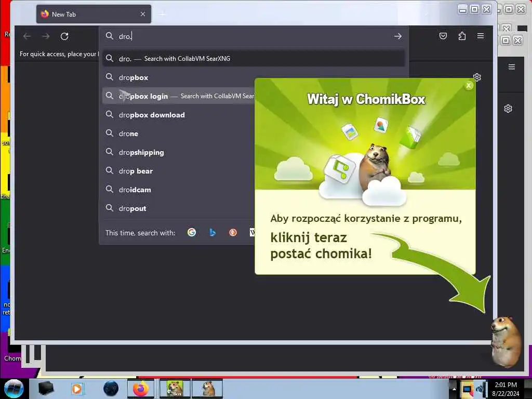Image resolution: width=532 pixels, height=399 pixels.
Task: Search this time with DuckDuckGo icon
Action: click(x=233, y=232)
